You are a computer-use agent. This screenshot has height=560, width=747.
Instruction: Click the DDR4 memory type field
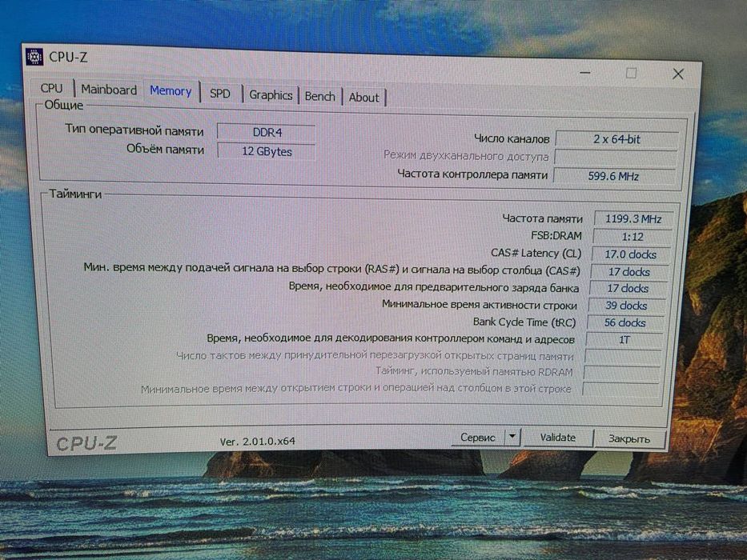pyautogui.click(x=267, y=132)
